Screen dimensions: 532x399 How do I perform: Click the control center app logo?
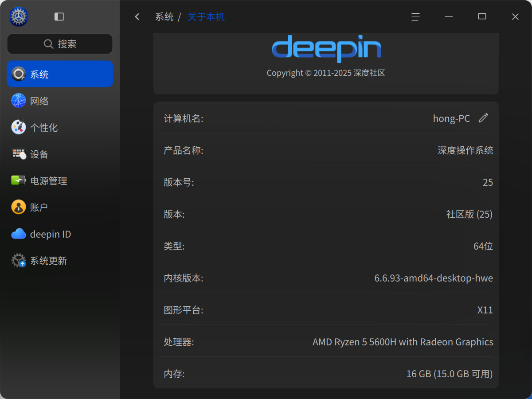[x=19, y=17]
